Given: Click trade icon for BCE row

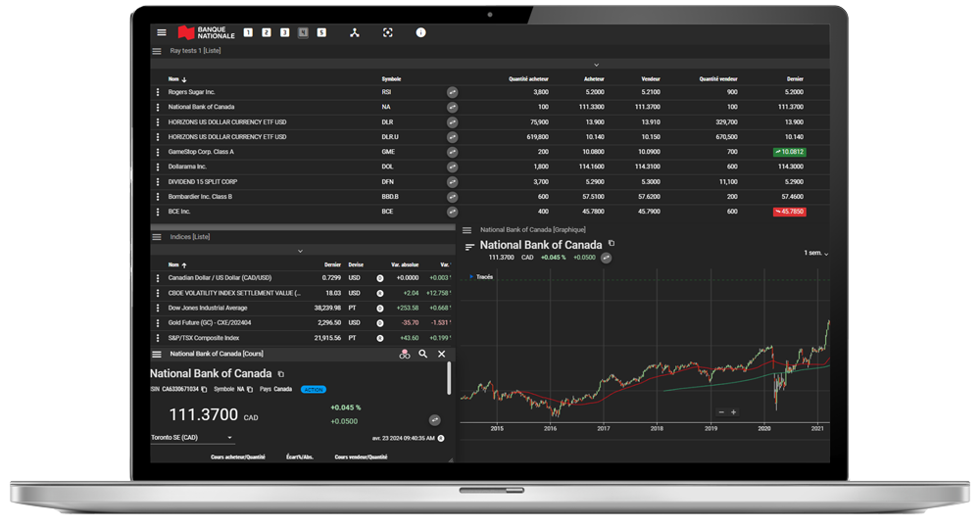Looking at the screenshot, I should 453,212.
